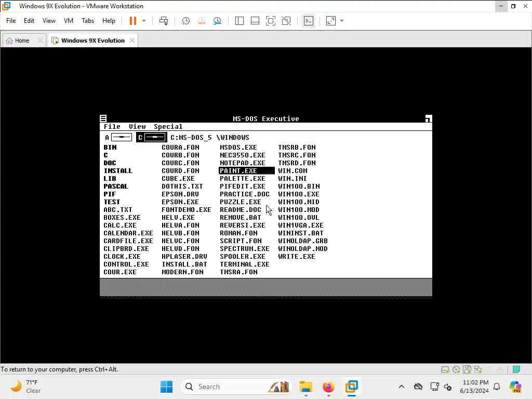
Task: Open the MS-DOS Executive system menu box
Action: (103, 118)
